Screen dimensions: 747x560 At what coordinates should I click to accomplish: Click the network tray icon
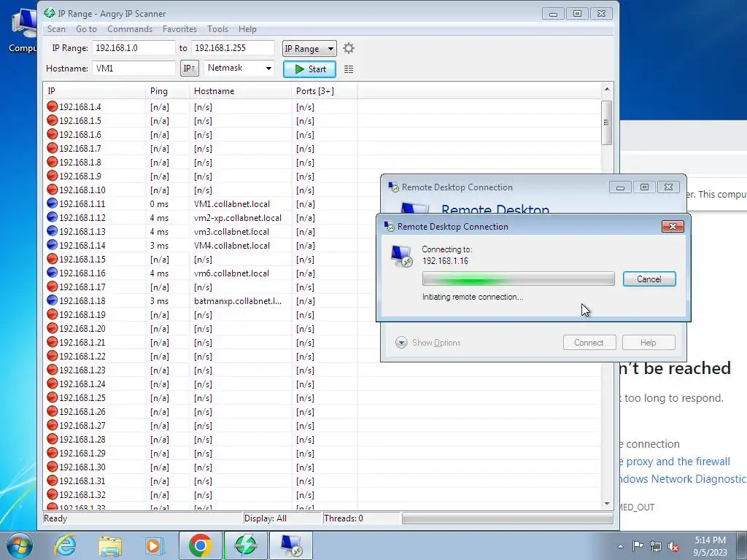point(656,546)
